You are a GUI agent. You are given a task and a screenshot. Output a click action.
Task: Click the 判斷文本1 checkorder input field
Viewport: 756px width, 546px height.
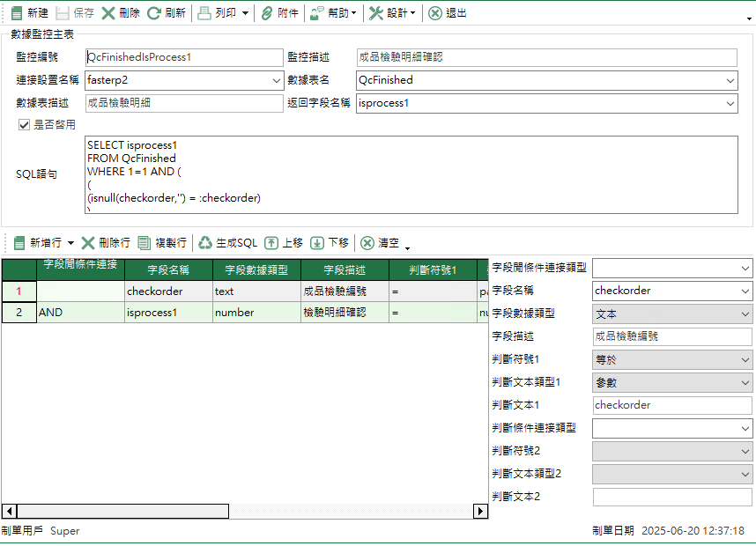pos(672,405)
